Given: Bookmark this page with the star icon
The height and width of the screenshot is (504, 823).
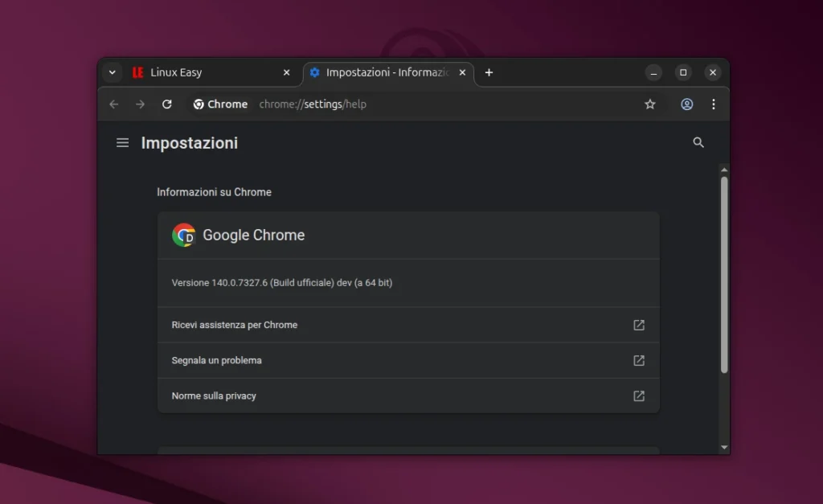Looking at the screenshot, I should [x=650, y=104].
